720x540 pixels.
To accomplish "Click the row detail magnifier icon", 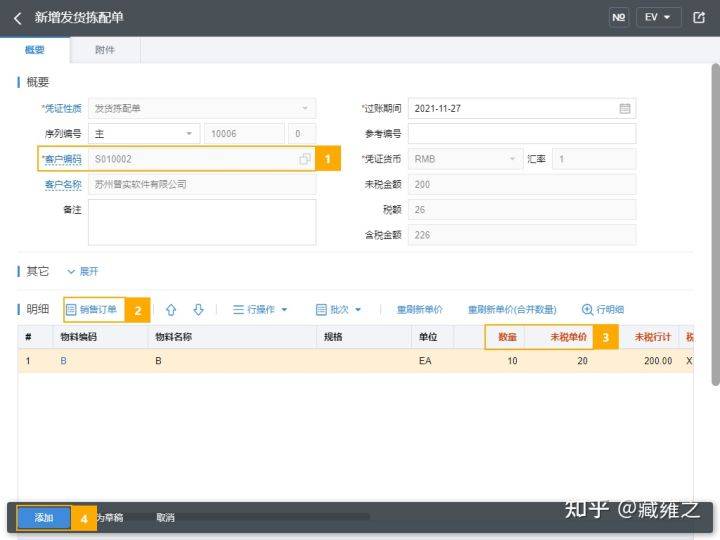I will (587, 310).
